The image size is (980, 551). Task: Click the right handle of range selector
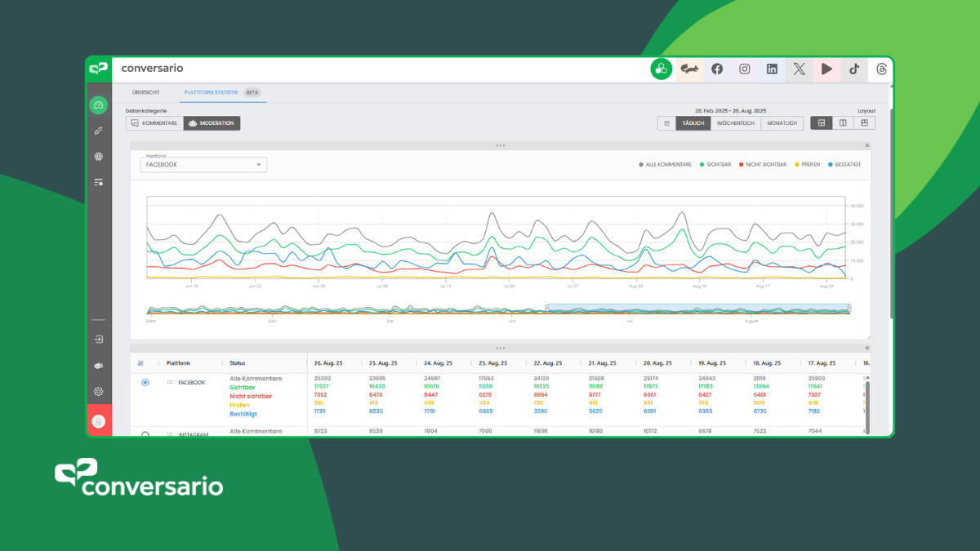tap(849, 308)
